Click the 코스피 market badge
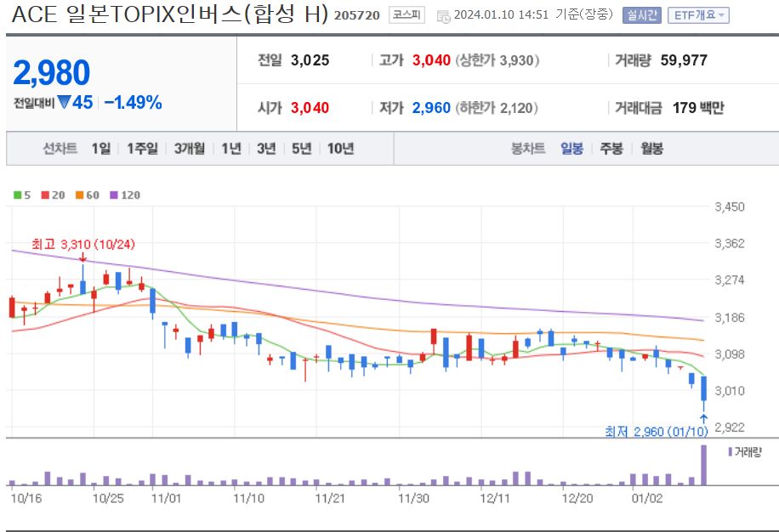Viewport: 779px width, 532px height. click(x=407, y=15)
